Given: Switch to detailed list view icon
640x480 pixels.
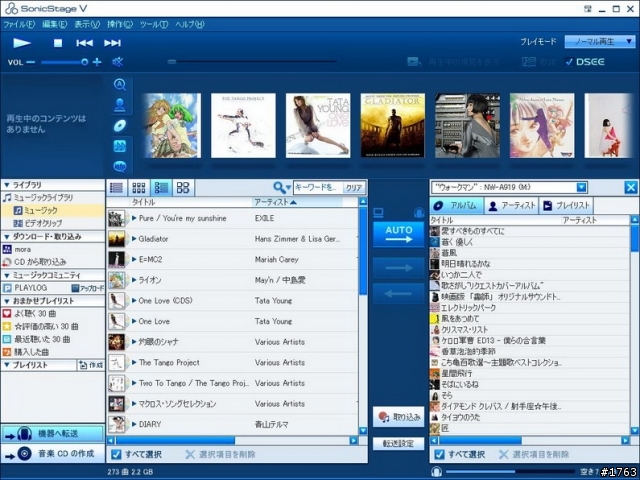Looking at the screenshot, I should pyautogui.click(x=161, y=188).
